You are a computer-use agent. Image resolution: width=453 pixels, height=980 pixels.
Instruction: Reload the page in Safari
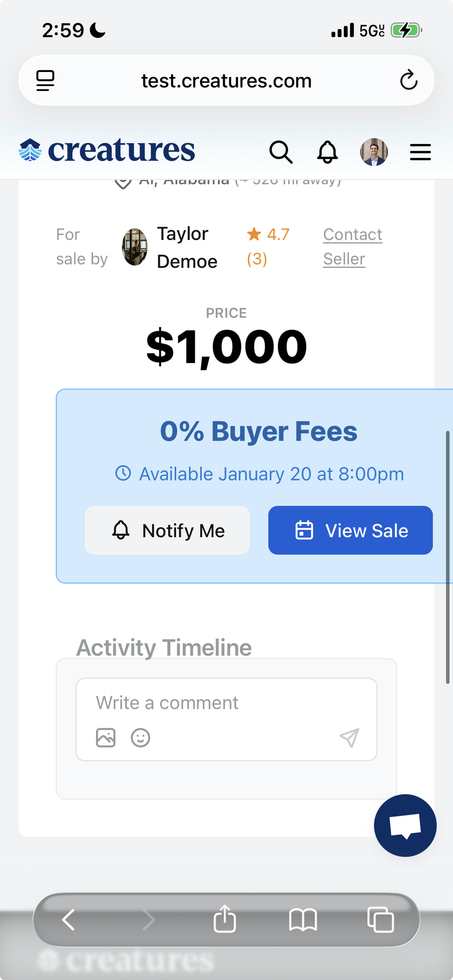click(x=409, y=80)
